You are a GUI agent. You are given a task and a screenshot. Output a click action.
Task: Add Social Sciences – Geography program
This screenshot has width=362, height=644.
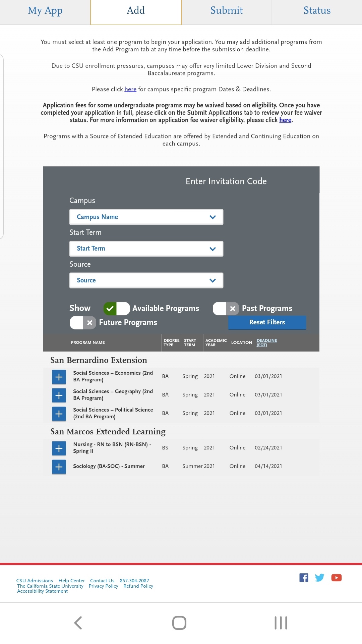tap(59, 395)
